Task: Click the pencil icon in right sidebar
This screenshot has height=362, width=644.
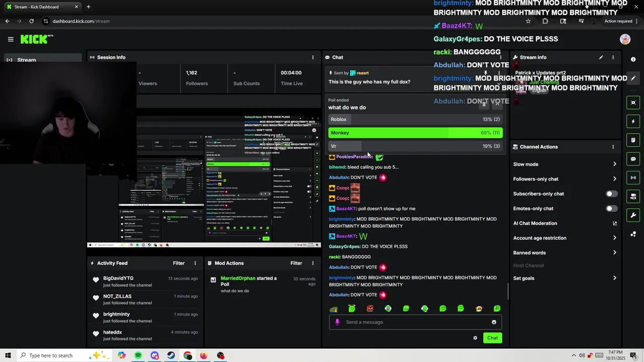Action: coord(633,78)
